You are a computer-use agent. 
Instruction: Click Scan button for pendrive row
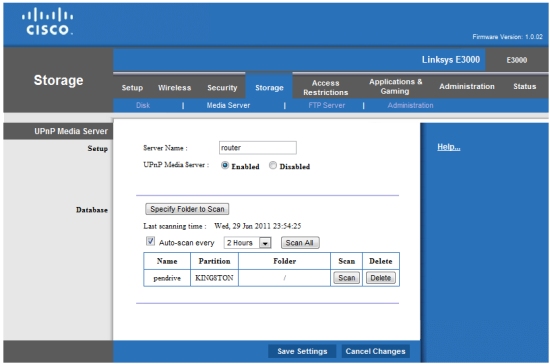347,278
